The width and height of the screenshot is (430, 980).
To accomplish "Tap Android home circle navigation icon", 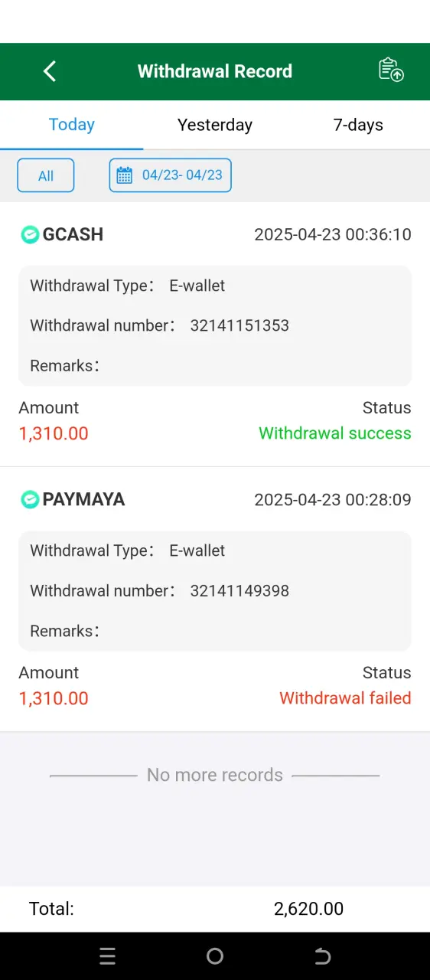I will [215, 955].
